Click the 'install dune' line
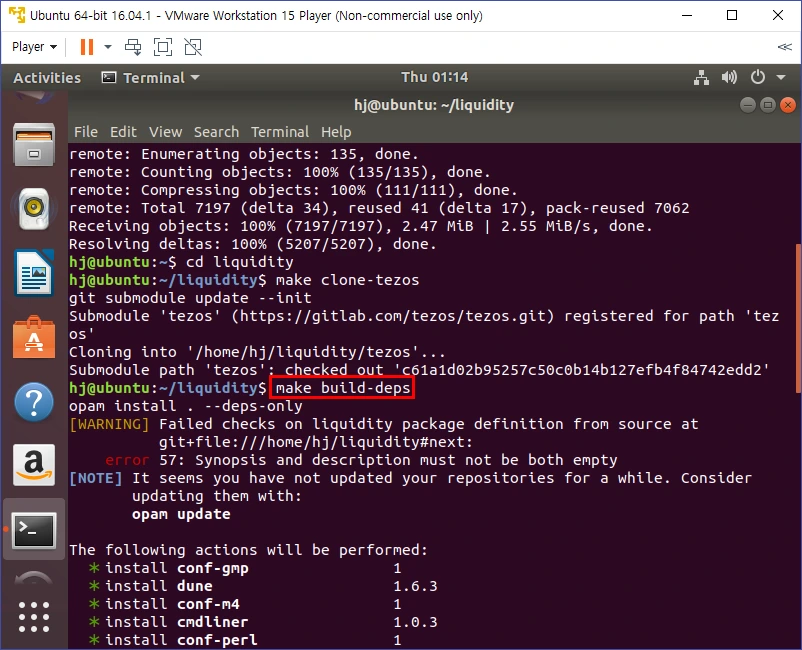This screenshot has height=650, width=802. tap(263, 586)
